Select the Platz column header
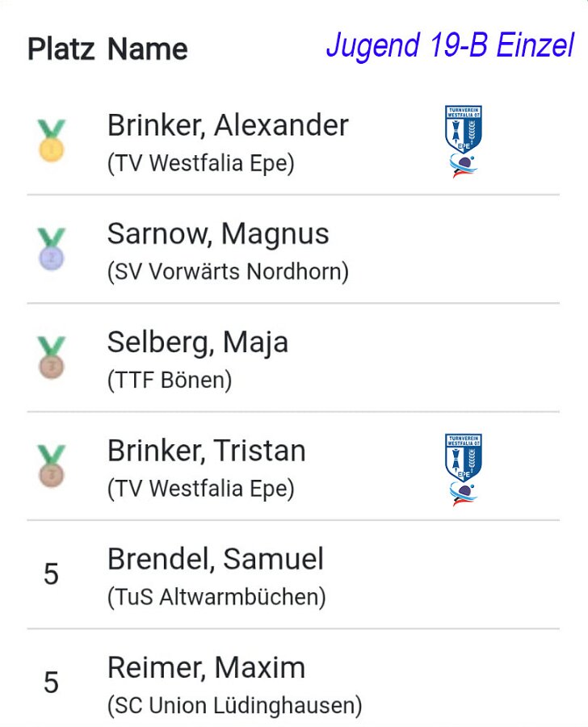The height and width of the screenshot is (727, 588). pos(61,48)
